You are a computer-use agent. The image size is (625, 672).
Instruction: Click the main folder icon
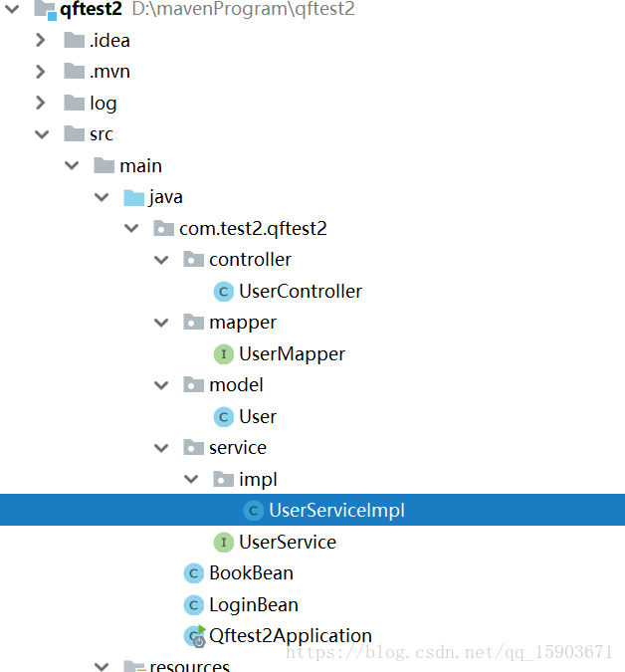pos(104,165)
